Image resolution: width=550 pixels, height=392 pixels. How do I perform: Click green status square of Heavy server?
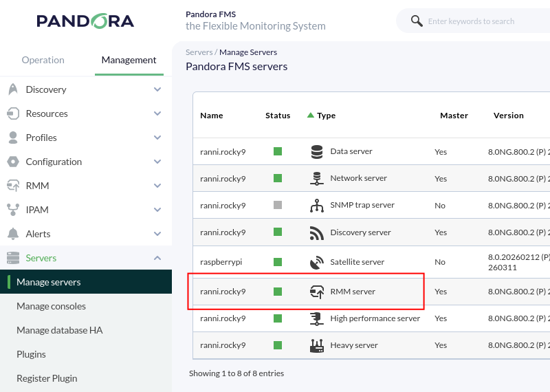[x=278, y=345]
